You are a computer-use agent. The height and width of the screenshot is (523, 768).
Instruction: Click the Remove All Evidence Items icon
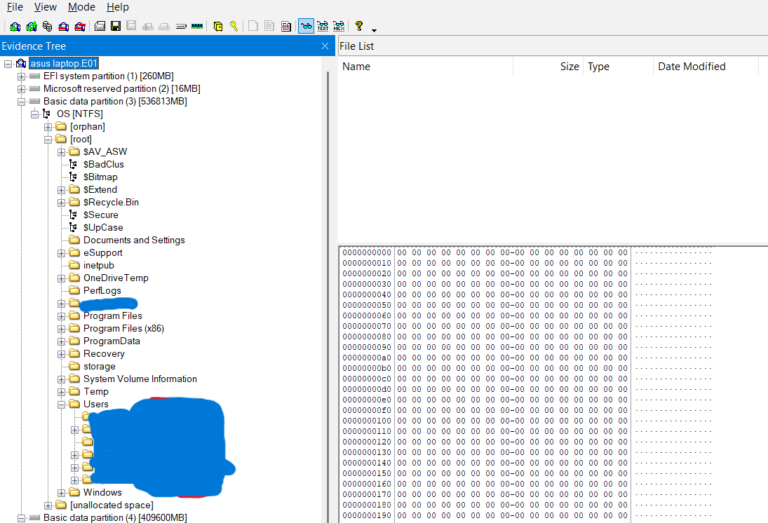pyautogui.click(x=80, y=26)
